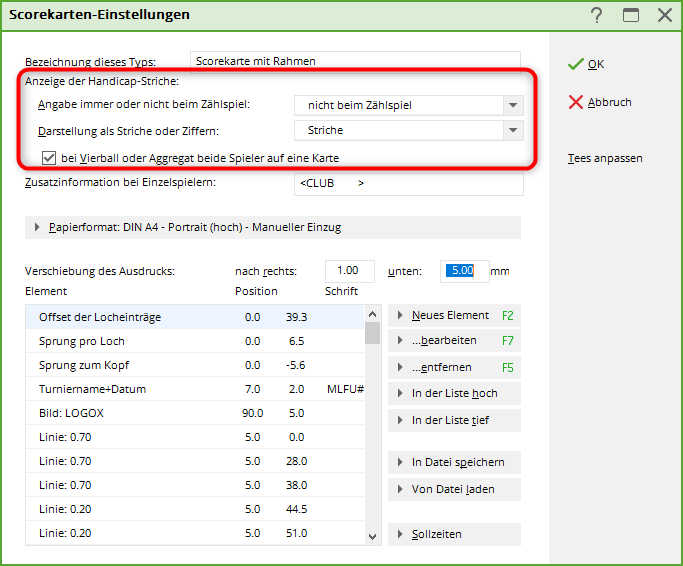Open Striche oder Ziffern dropdown
The height and width of the screenshot is (566, 683).
[513, 130]
